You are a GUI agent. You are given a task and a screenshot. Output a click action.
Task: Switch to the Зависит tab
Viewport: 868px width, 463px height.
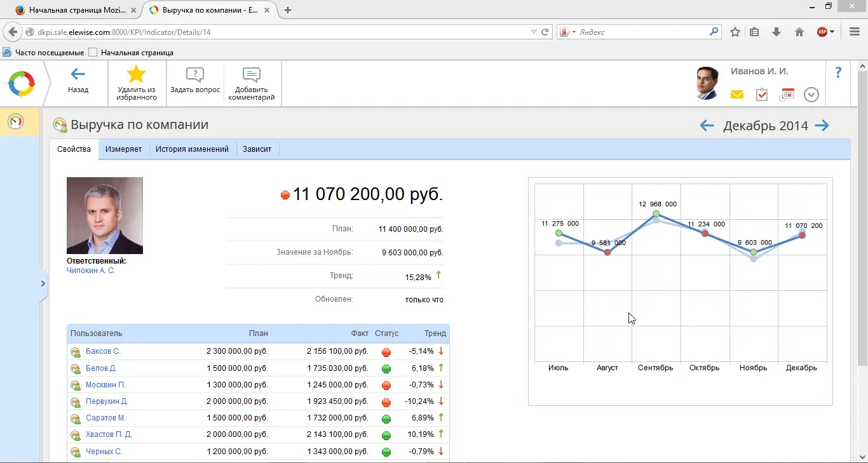coord(257,149)
